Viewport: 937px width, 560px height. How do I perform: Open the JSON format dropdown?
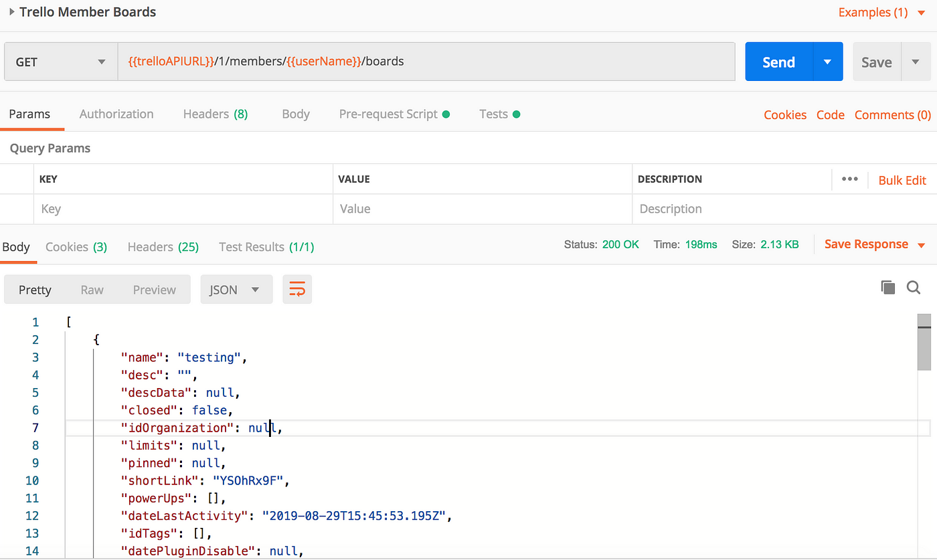pyautogui.click(x=236, y=289)
